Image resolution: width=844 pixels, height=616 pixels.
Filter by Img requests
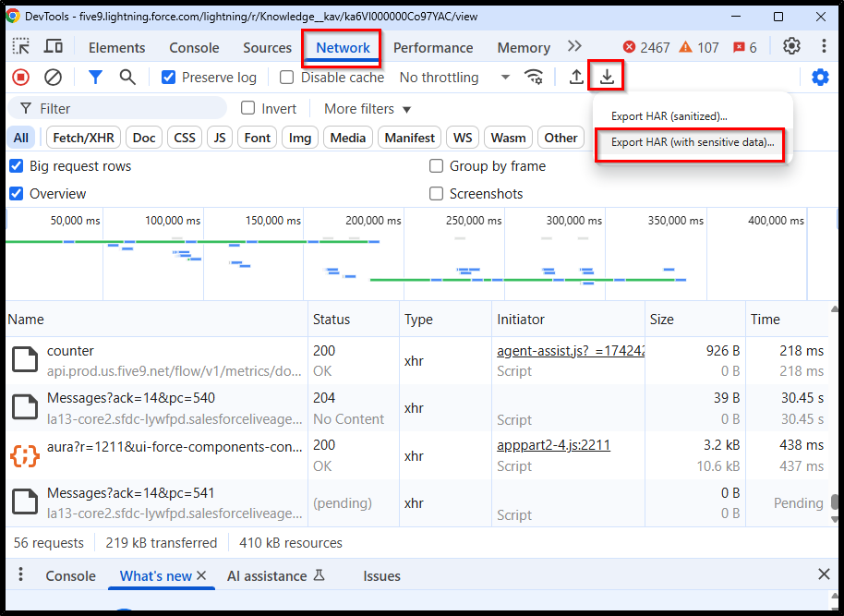(300, 138)
